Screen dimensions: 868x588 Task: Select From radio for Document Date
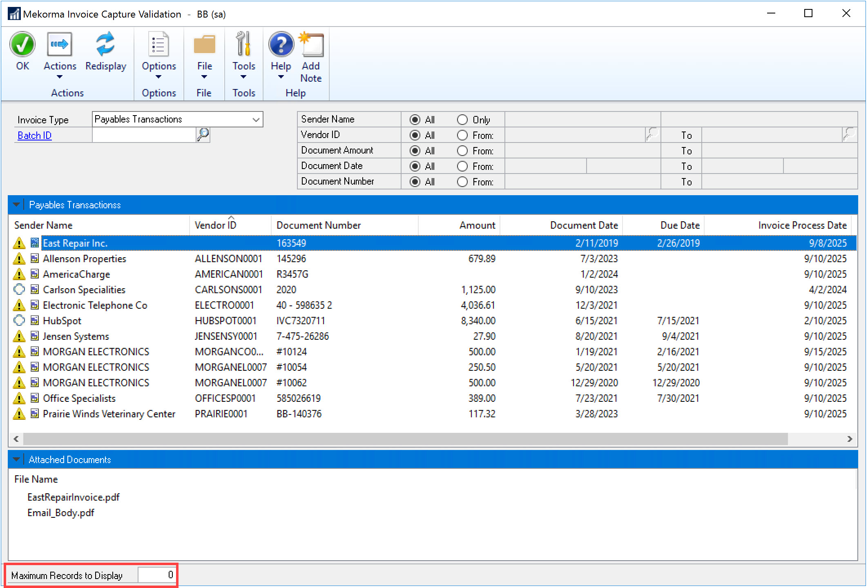tap(462, 166)
